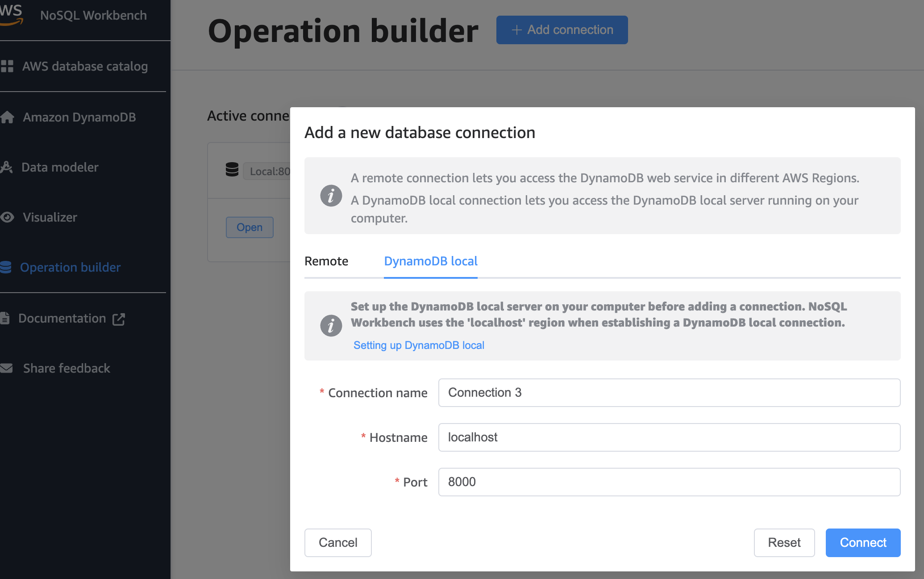924x579 pixels.
Task: Click the Amazon DynamoDB home icon
Action: [7, 117]
